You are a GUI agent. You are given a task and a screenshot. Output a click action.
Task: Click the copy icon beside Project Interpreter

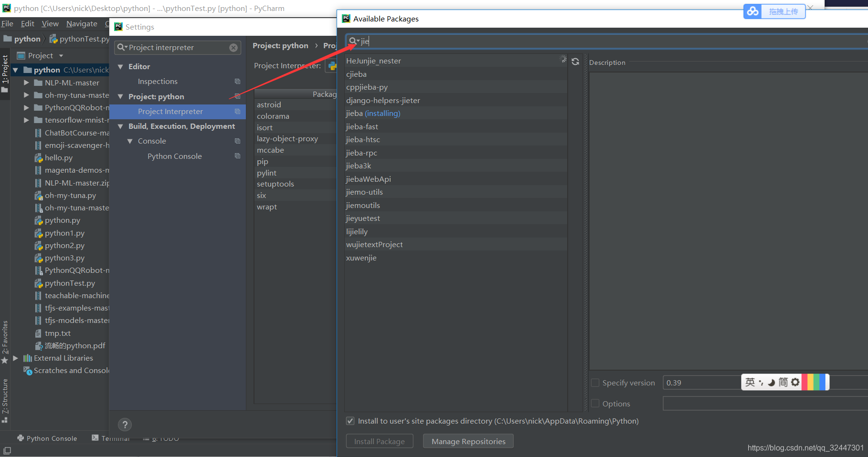pos(237,112)
